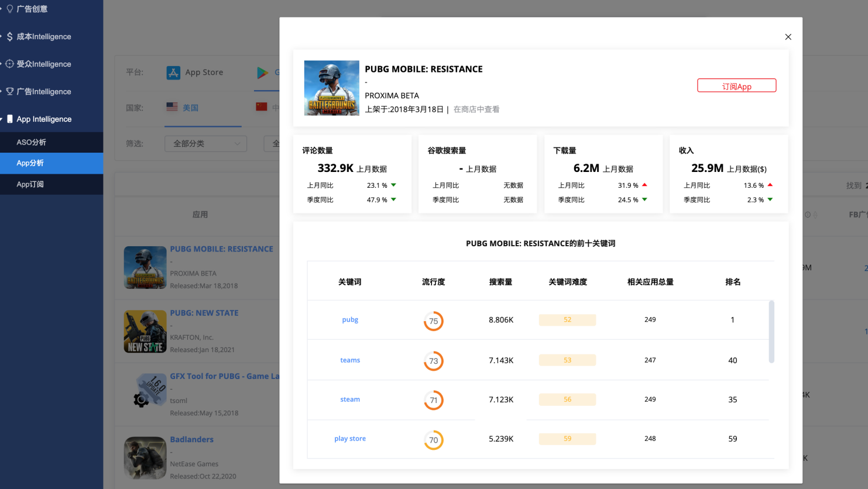Open PUBG: NEW STATE in background list

(204, 313)
